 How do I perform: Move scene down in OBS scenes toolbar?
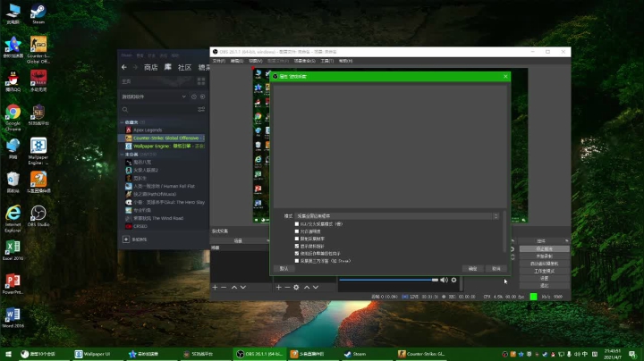tap(243, 287)
